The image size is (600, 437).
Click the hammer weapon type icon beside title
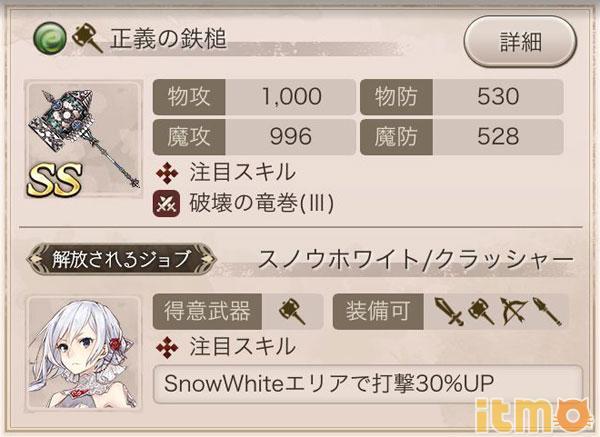coord(88,38)
